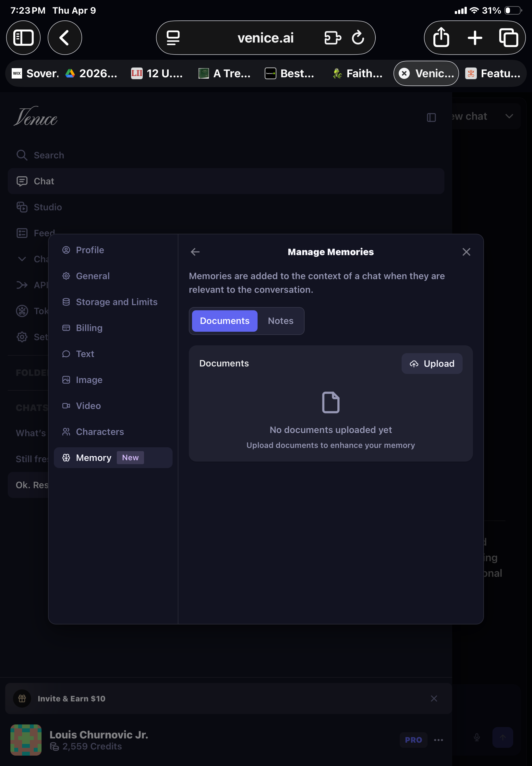Click the Video camera icon
The height and width of the screenshot is (766, 532).
66,406
